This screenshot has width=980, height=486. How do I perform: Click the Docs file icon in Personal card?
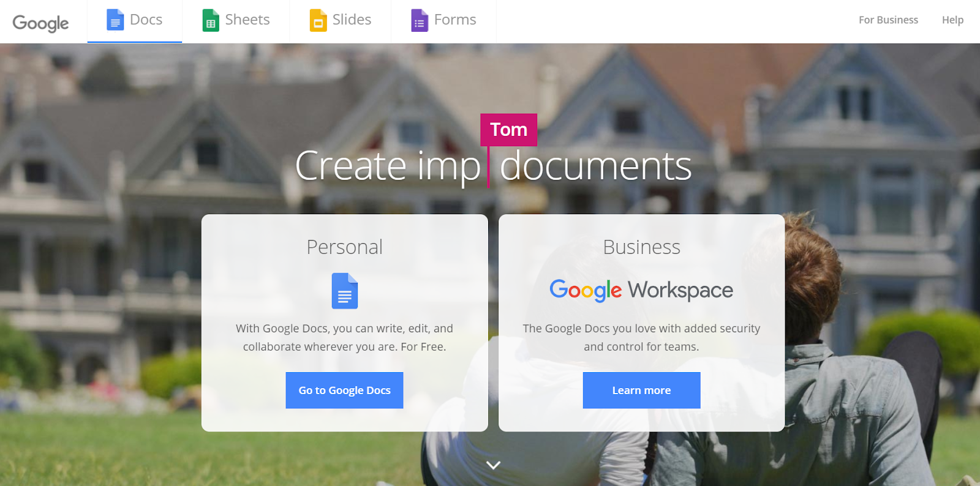click(345, 291)
